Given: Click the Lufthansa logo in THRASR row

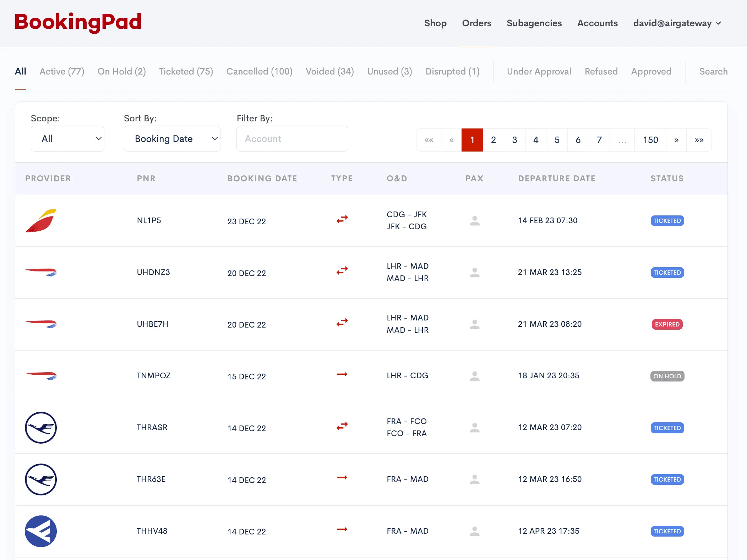Looking at the screenshot, I should coord(41,428).
